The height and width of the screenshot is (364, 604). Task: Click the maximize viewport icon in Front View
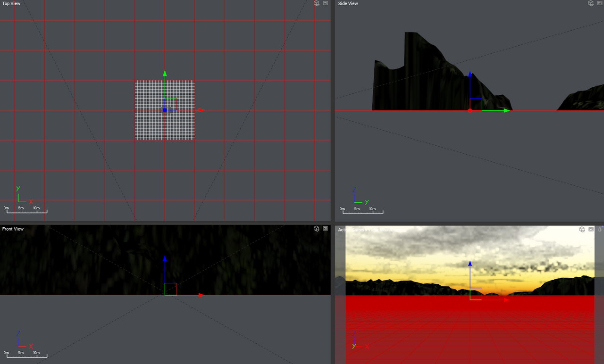click(x=325, y=229)
